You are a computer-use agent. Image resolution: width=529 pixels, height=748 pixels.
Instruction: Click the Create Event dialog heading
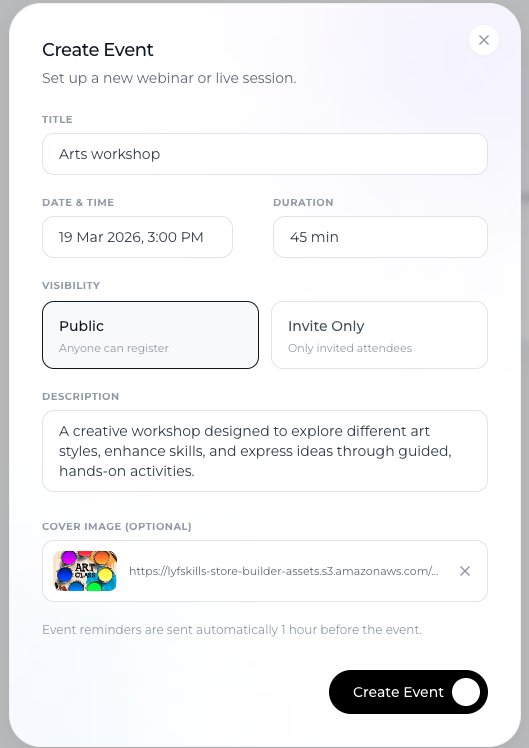(x=98, y=50)
